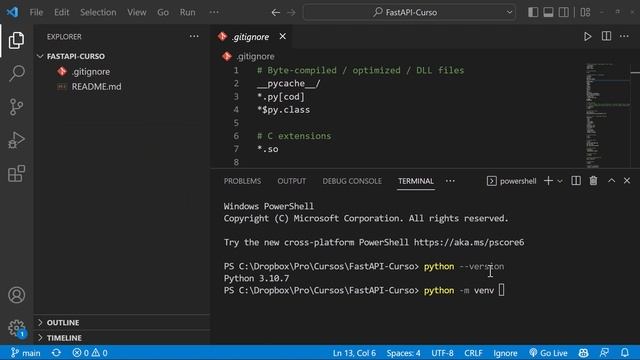Kill terminal with the trash icon

(593, 180)
